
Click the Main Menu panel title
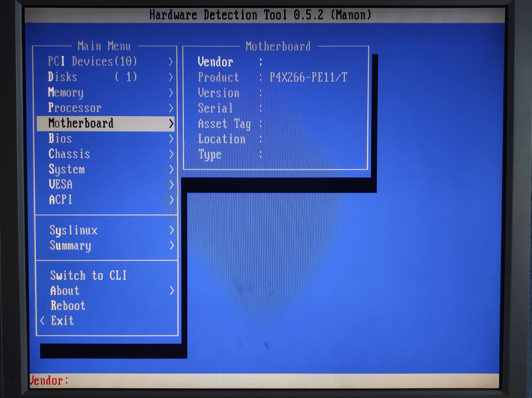tap(104, 46)
